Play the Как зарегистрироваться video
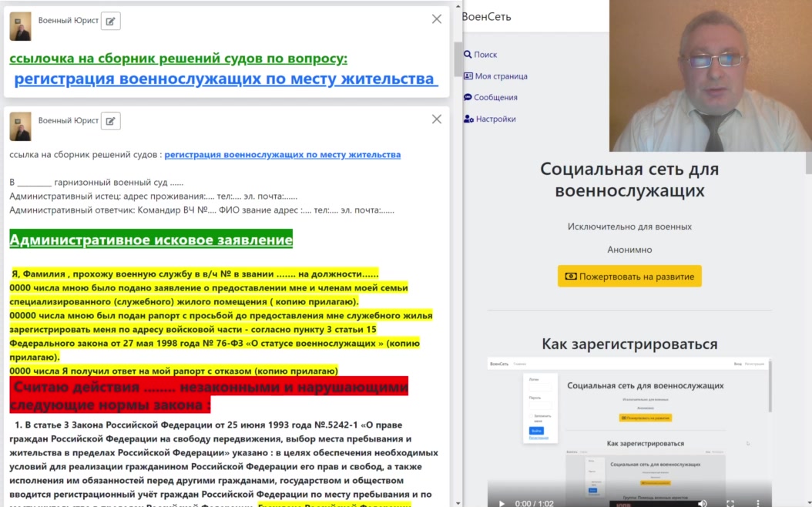Viewport: 812px width, 507px height. point(502,503)
